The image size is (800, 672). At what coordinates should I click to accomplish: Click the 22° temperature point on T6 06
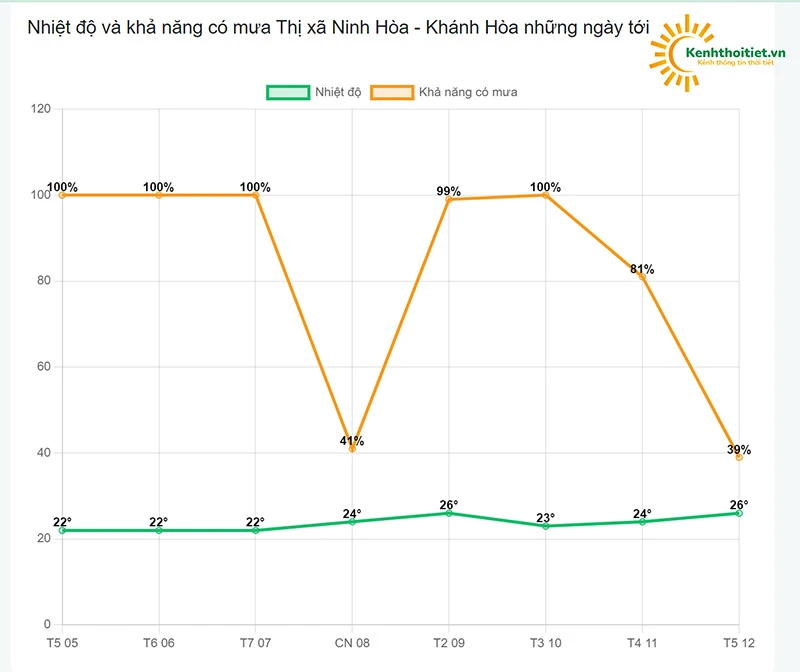point(159,530)
